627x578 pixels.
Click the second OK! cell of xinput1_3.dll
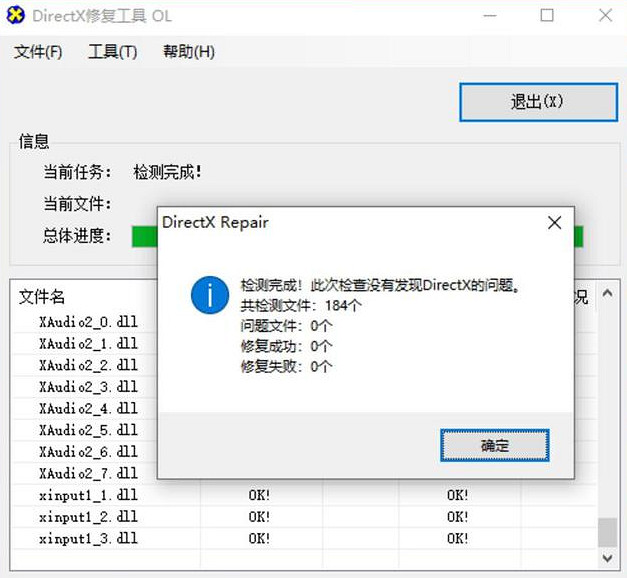click(x=457, y=538)
